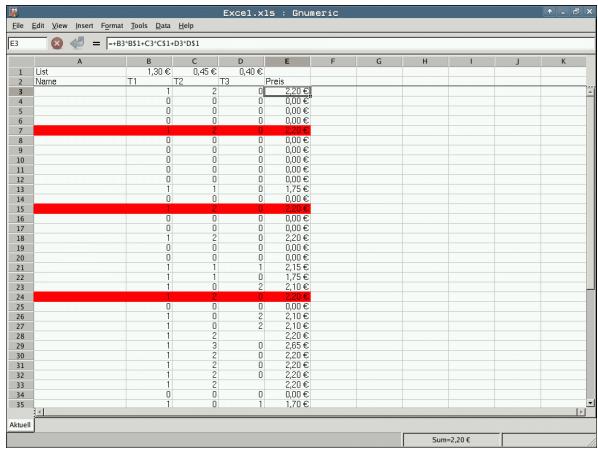Click the T2 value 3 in row 29
This screenshot has width=598, height=451.
pyautogui.click(x=195, y=346)
